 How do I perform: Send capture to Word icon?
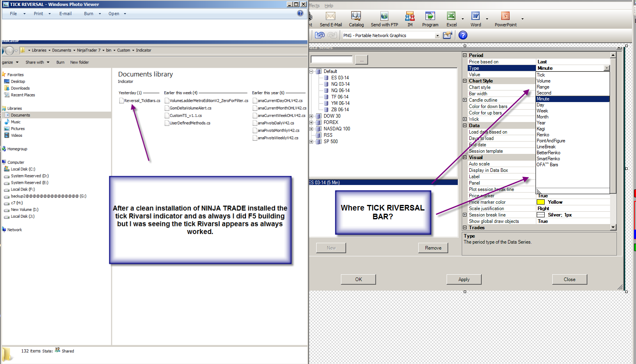(x=476, y=16)
